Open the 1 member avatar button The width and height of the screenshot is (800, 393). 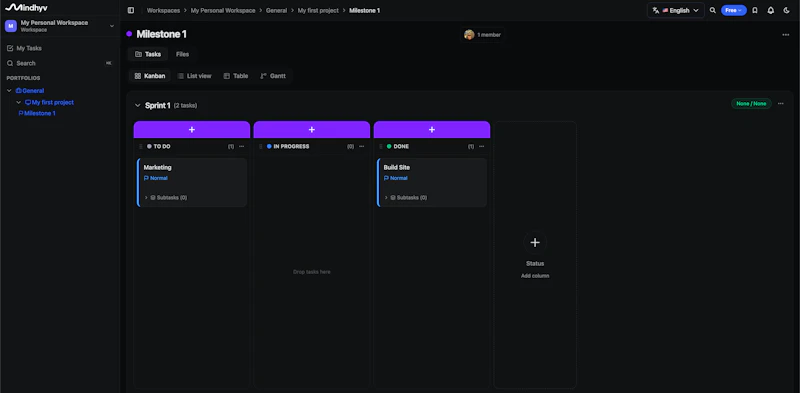click(x=483, y=35)
